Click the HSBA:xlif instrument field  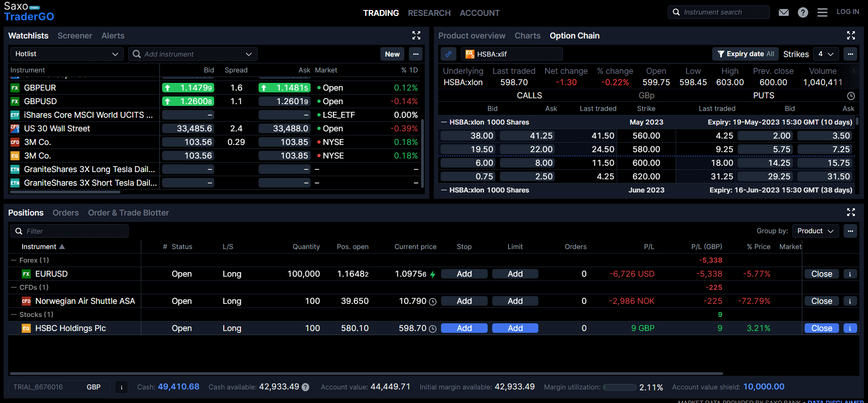point(512,54)
